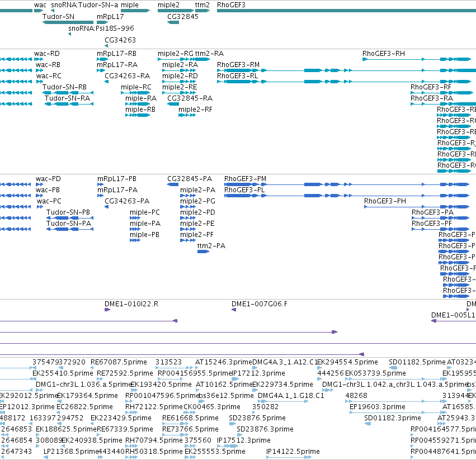
Task: Click the miple2-PG protein label
Action: coord(197,201)
